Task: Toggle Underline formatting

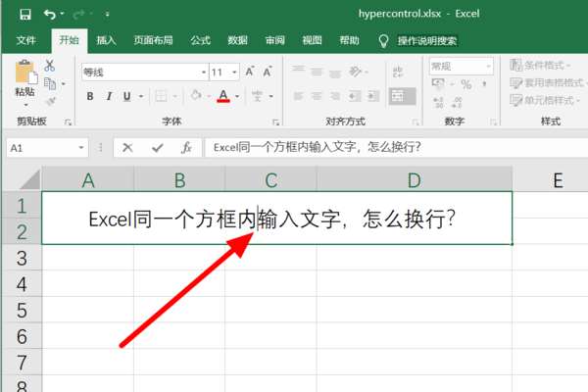Action: click(x=127, y=96)
